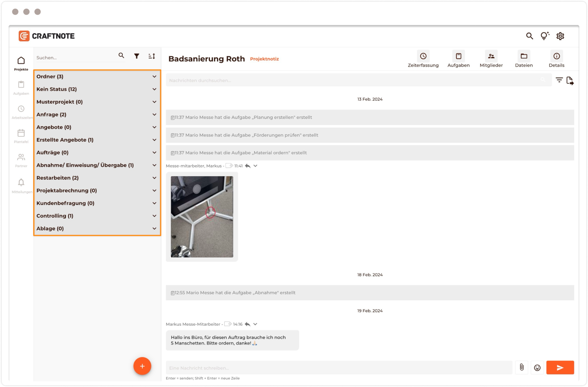588x387 pixels.
Task: Switch to Plantafel in sidebar
Action: [x=21, y=136]
